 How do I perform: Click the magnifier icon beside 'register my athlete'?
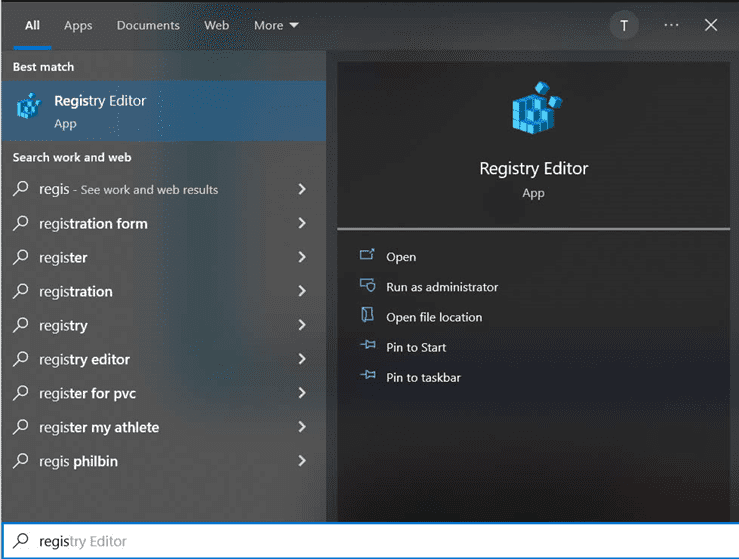(x=21, y=426)
